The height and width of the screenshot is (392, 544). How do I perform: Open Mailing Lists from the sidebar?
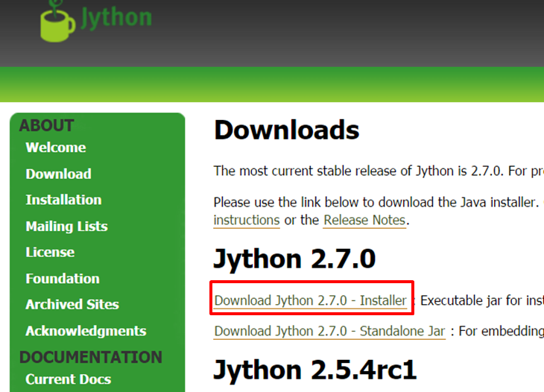pos(66,226)
